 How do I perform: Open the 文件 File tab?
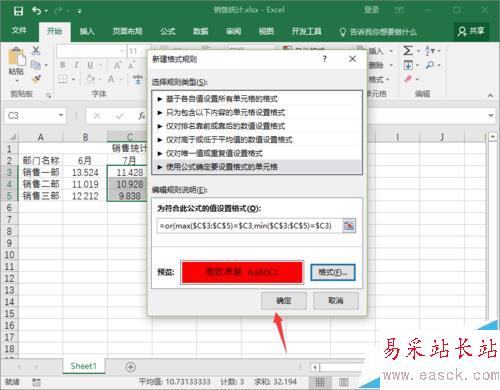(x=19, y=31)
